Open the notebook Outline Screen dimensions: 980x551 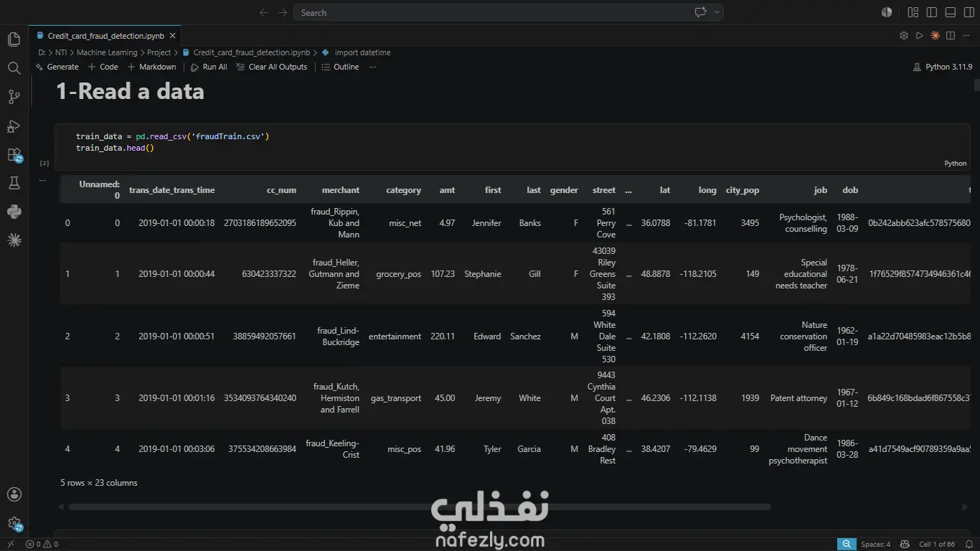point(340,67)
